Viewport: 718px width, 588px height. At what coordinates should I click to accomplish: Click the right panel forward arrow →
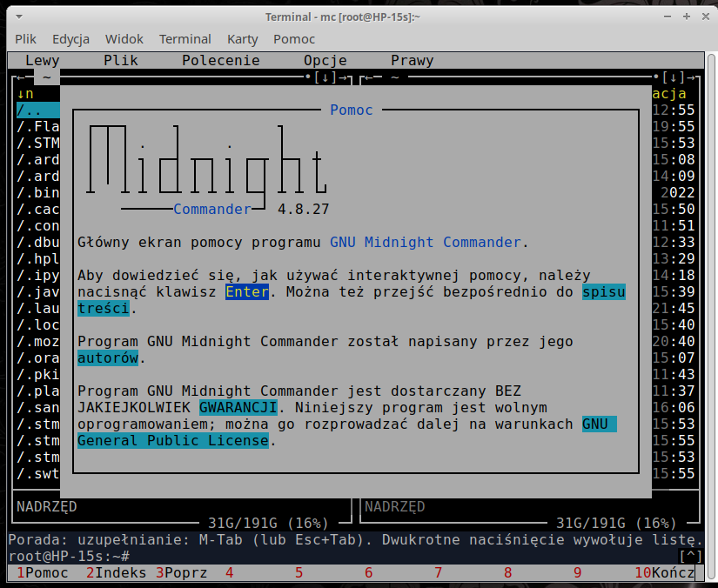[690, 77]
